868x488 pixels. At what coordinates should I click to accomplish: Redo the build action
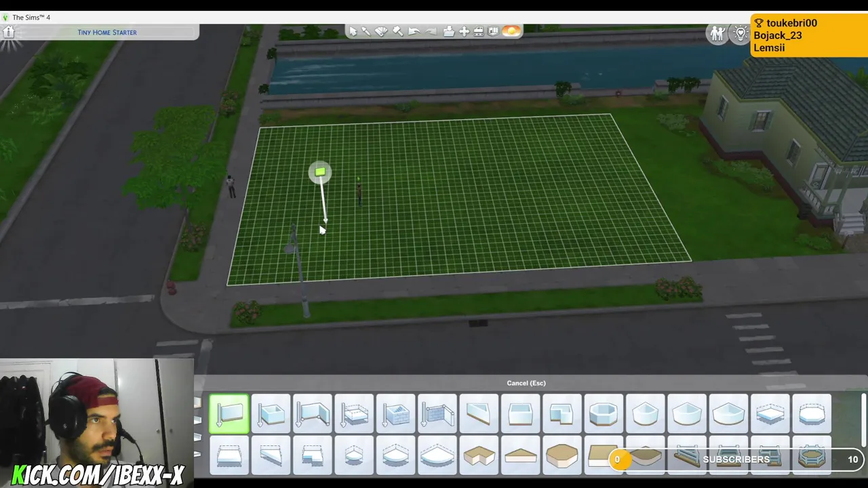pyautogui.click(x=430, y=31)
